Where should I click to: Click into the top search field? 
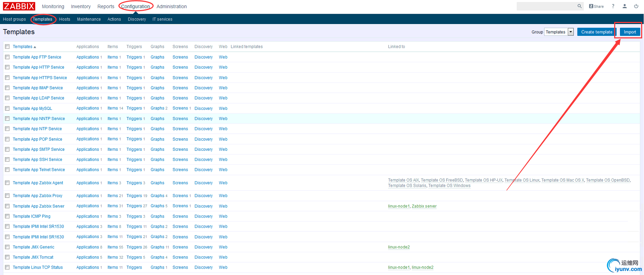click(x=546, y=6)
